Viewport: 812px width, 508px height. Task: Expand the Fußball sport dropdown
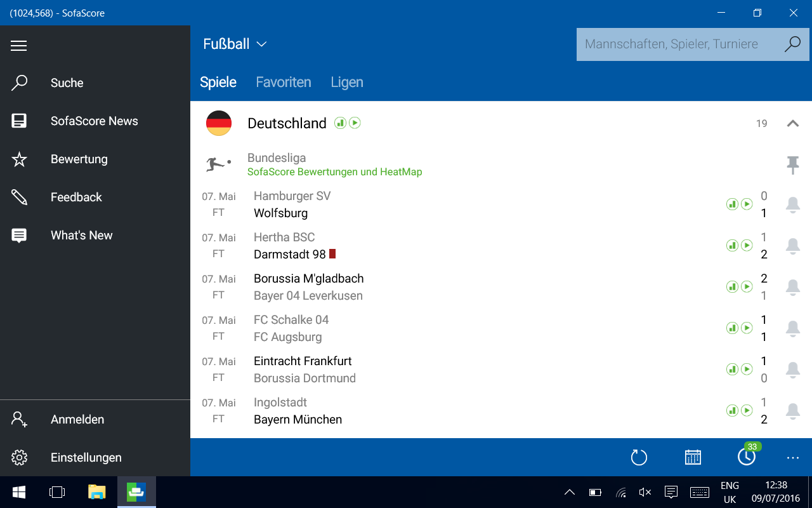tap(235, 44)
